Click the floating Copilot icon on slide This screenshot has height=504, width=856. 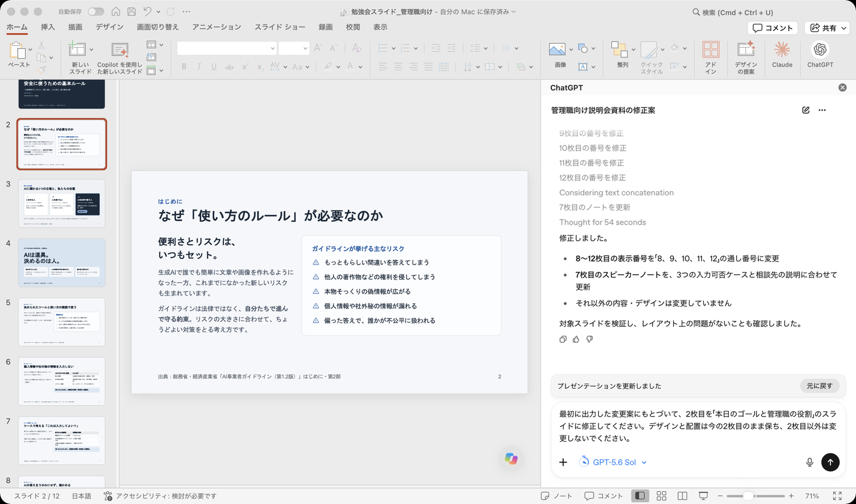511,458
